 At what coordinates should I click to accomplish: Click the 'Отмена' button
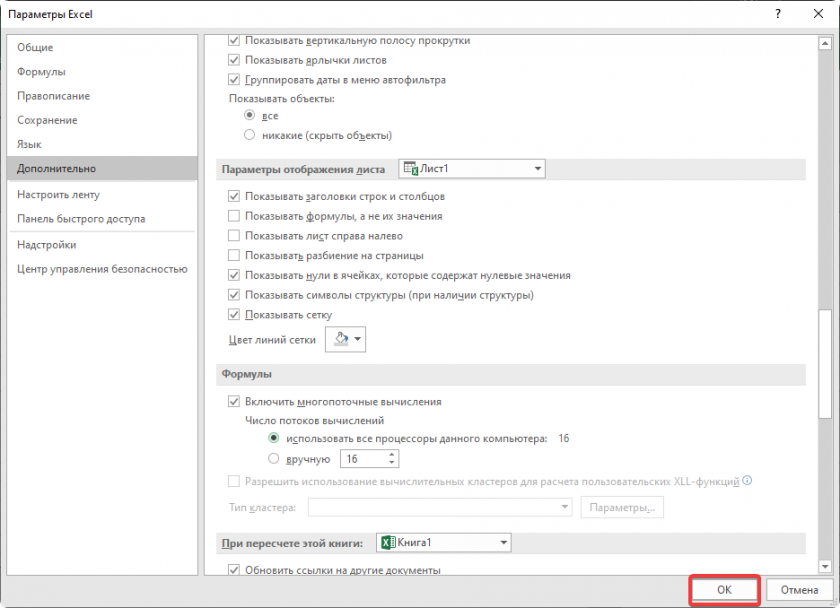(799, 590)
